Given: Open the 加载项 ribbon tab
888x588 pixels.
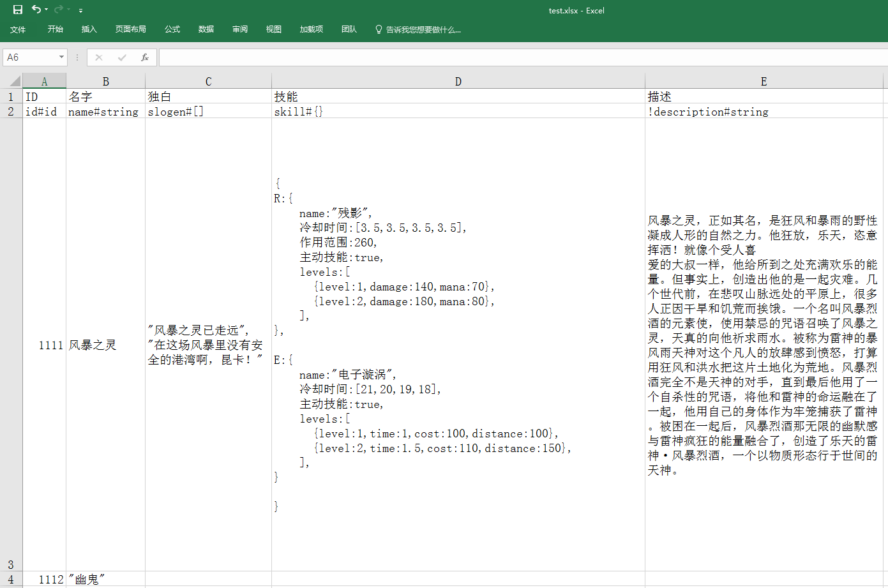Looking at the screenshot, I should (312, 29).
